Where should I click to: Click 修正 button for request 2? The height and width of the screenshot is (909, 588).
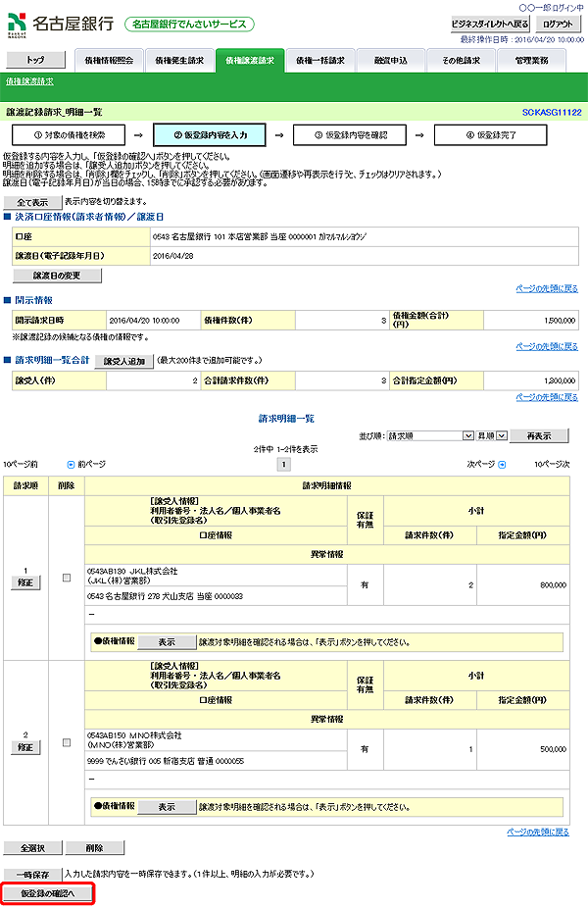pos(25,747)
